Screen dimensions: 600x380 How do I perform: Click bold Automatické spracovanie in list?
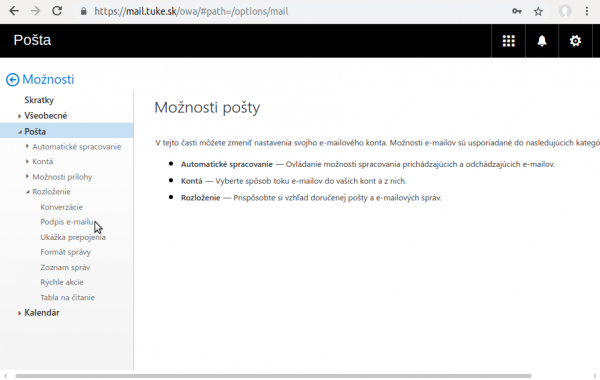pyautogui.click(x=227, y=164)
